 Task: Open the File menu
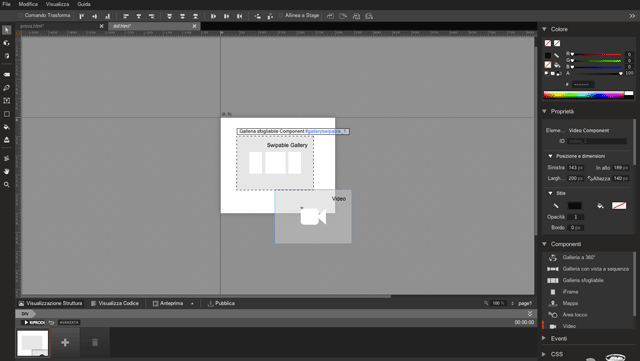[7, 4]
